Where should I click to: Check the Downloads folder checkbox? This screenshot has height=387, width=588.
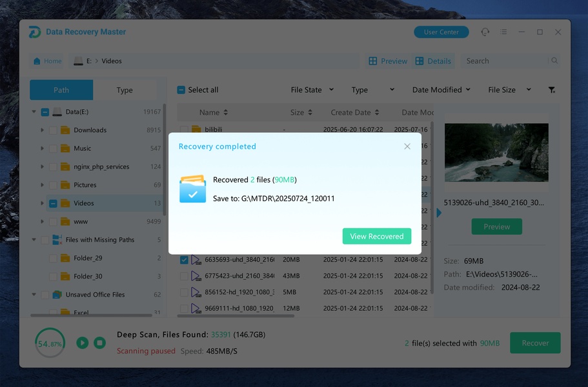click(x=53, y=130)
